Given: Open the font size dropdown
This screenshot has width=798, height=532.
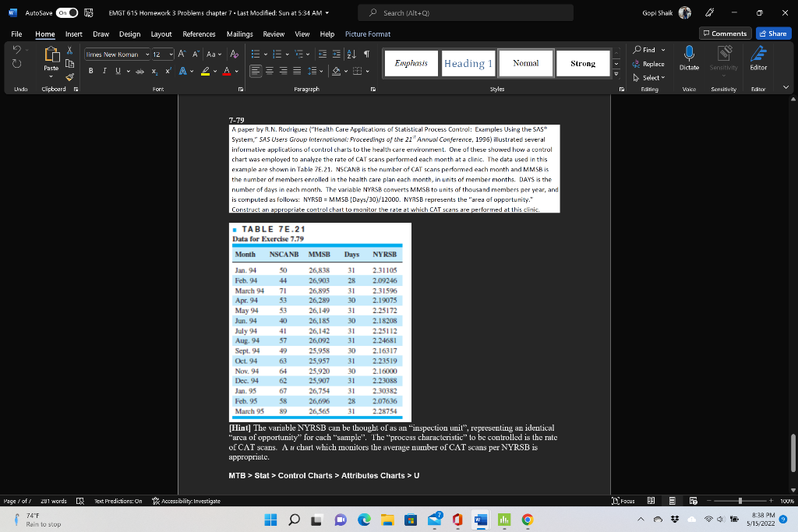Looking at the screenshot, I should coord(171,55).
